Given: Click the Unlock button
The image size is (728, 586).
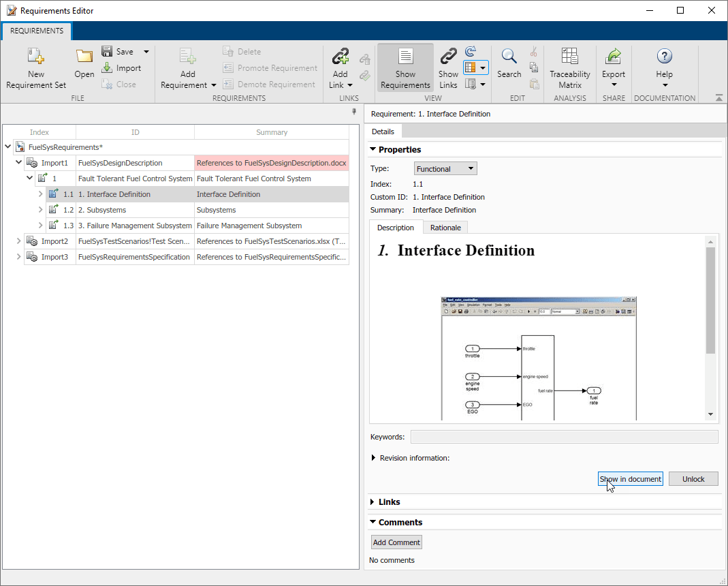Looking at the screenshot, I should pyautogui.click(x=693, y=479).
